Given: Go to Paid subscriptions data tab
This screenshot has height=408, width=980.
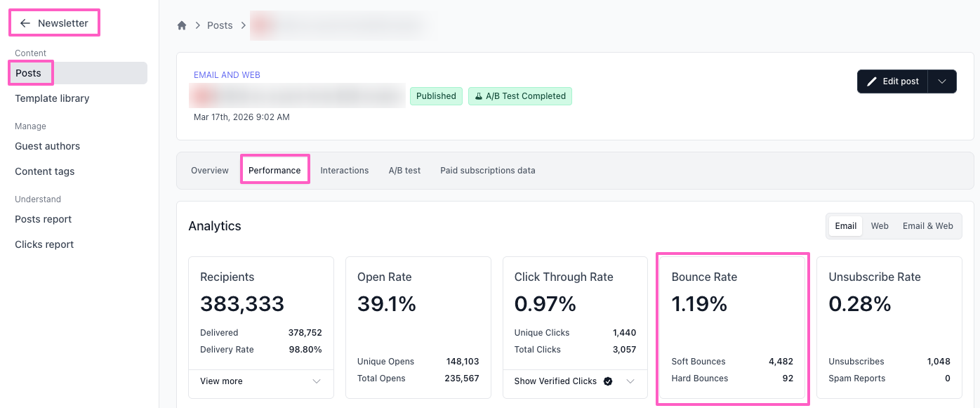Looking at the screenshot, I should (x=487, y=171).
